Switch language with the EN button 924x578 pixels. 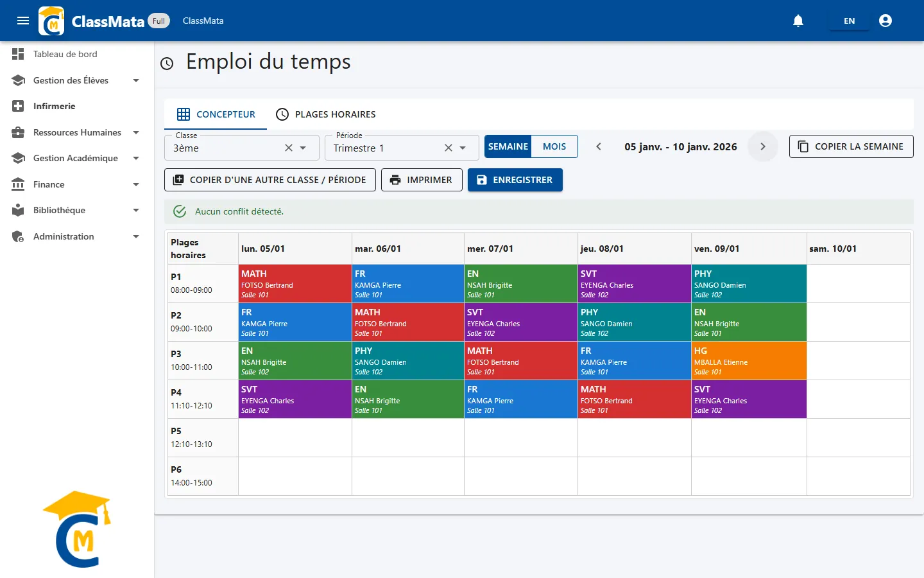(849, 21)
